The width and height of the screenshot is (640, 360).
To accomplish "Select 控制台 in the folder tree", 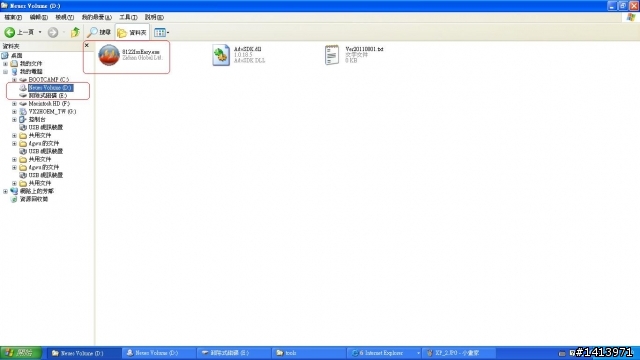I will coord(37,119).
